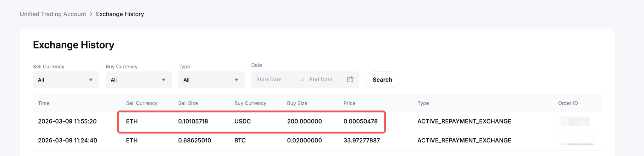Click the End Date input field
644x156 pixels.
pos(321,80)
